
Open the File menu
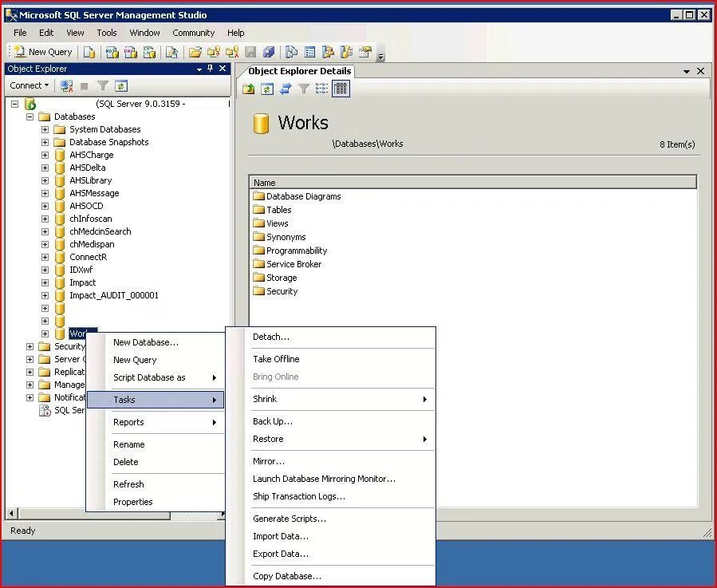pos(20,33)
